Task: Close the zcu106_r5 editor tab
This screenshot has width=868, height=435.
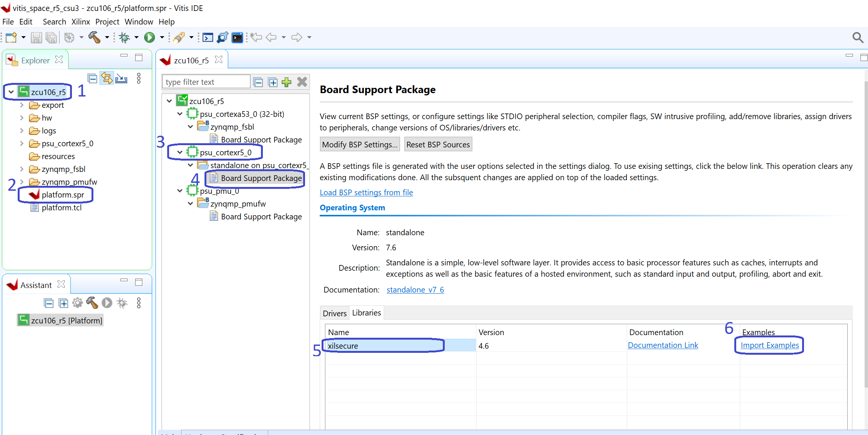Action: (x=219, y=60)
